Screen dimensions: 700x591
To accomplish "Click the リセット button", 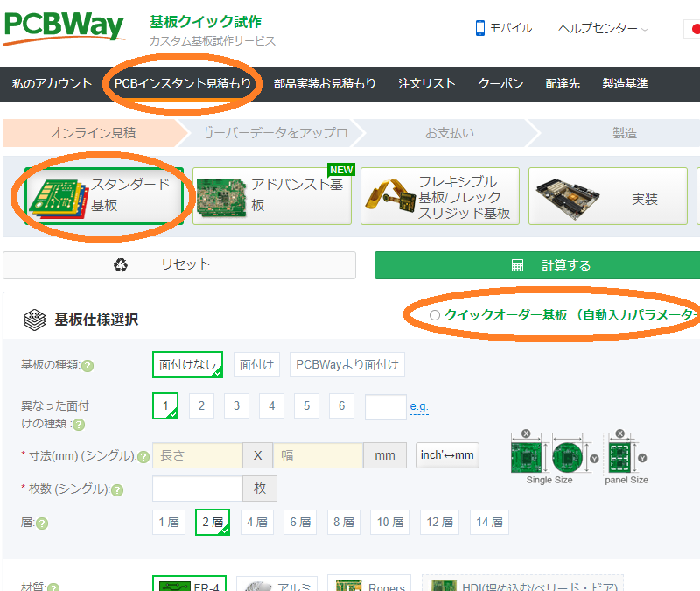I will (179, 265).
